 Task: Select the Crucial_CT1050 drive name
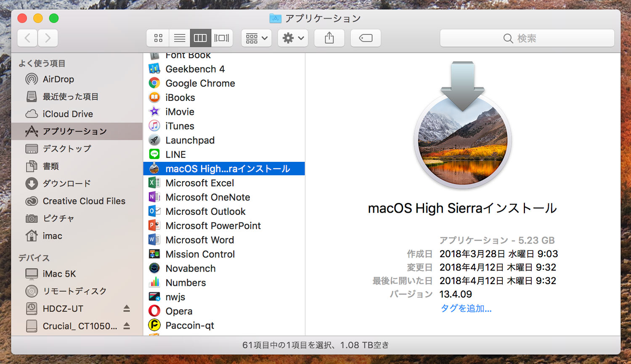(x=80, y=326)
